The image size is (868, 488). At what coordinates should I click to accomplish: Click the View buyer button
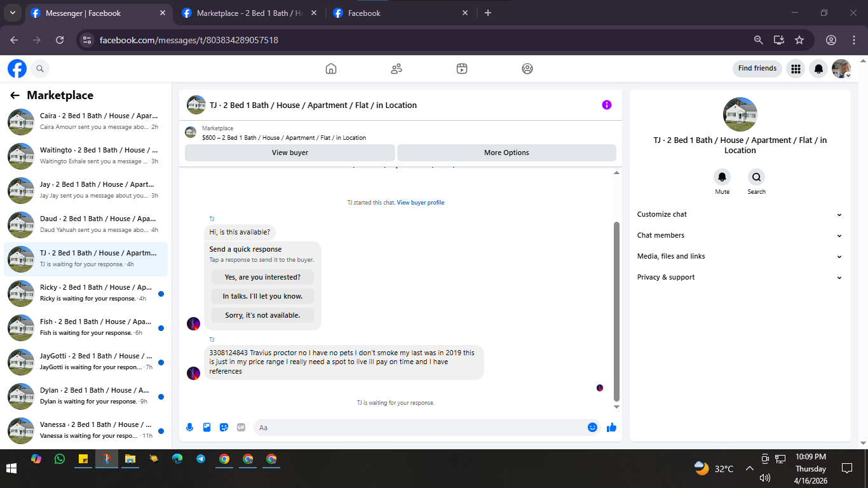290,152
